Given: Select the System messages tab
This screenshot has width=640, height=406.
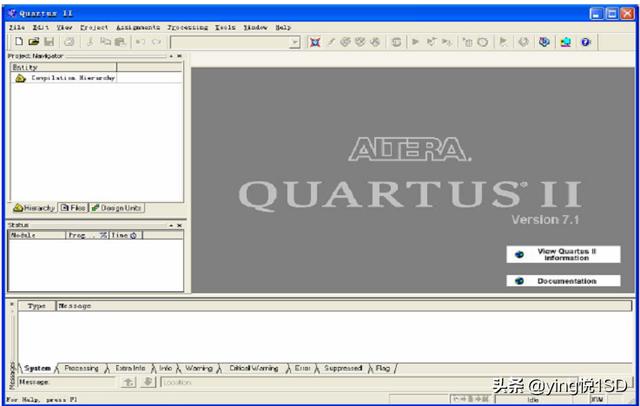Looking at the screenshot, I should (x=37, y=368).
